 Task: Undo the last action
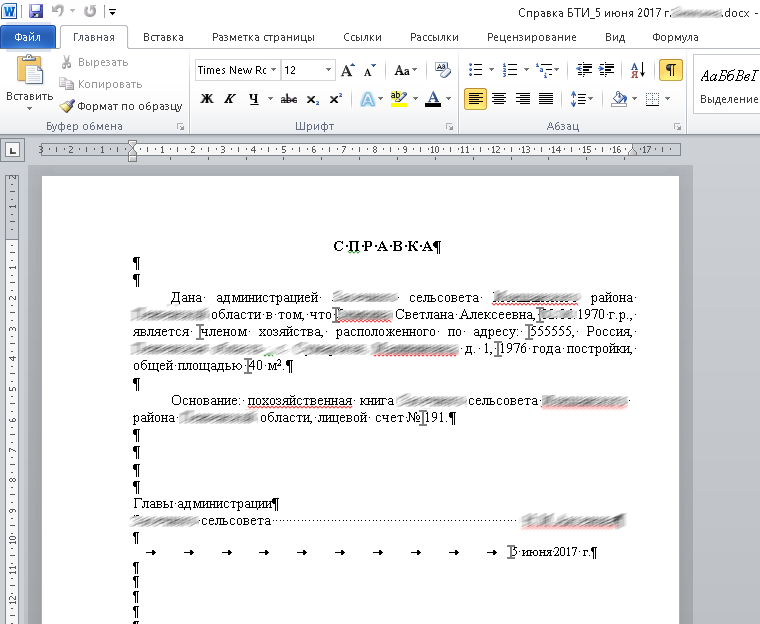58,11
